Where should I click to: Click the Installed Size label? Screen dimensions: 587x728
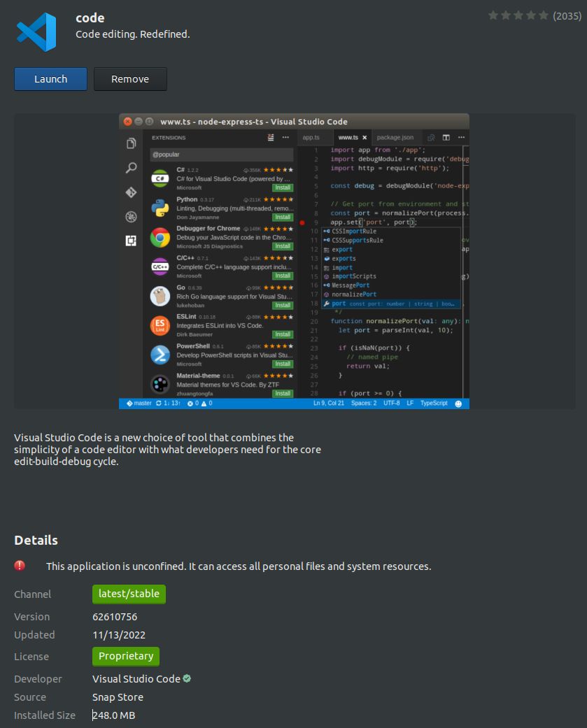pyautogui.click(x=45, y=715)
